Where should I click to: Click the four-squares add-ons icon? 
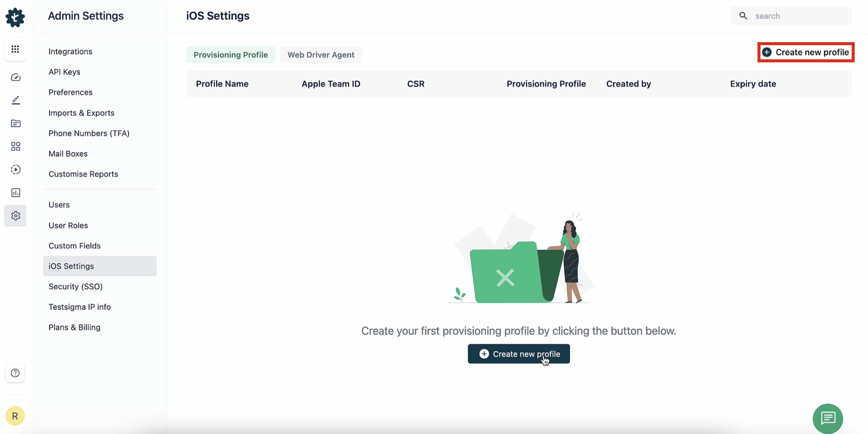click(15, 146)
